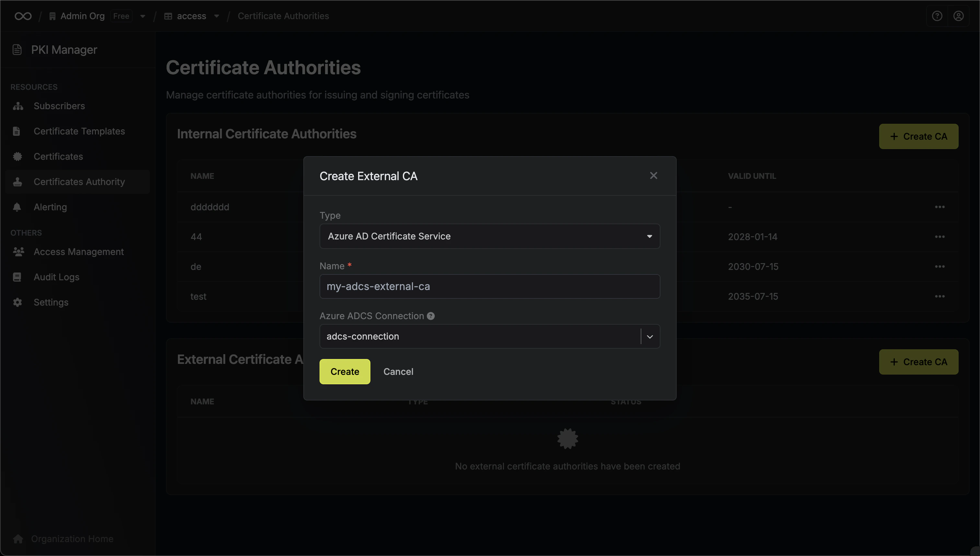Focus the Name field containing my-adcs-external-ca
980x556 pixels.
tap(490, 286)
